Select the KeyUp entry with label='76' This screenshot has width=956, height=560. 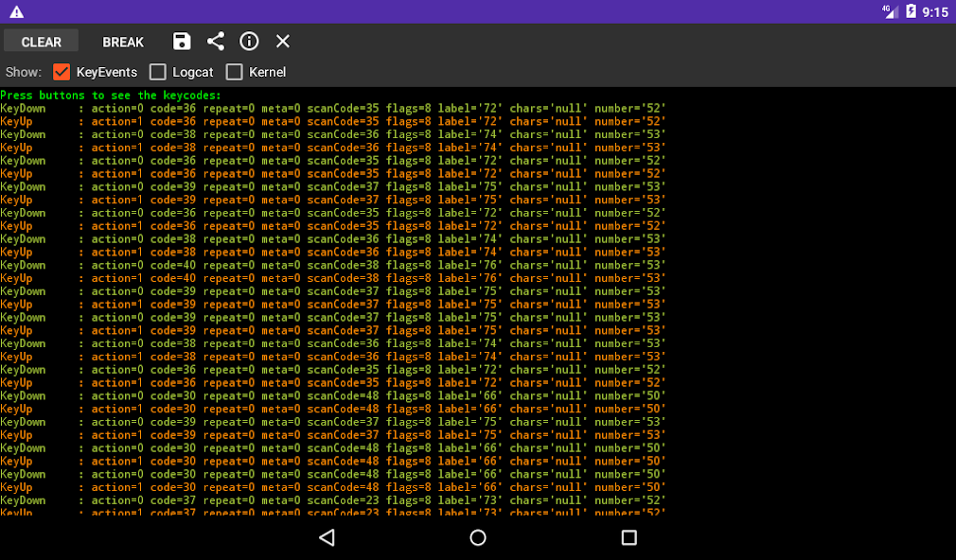(331, 279)
